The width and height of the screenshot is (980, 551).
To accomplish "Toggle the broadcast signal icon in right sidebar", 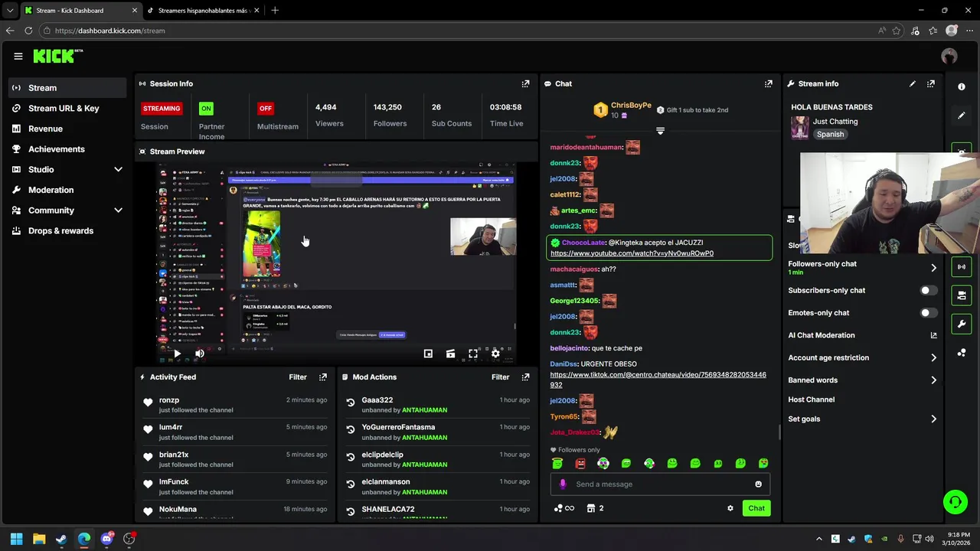I will click(x=962, y=266).
